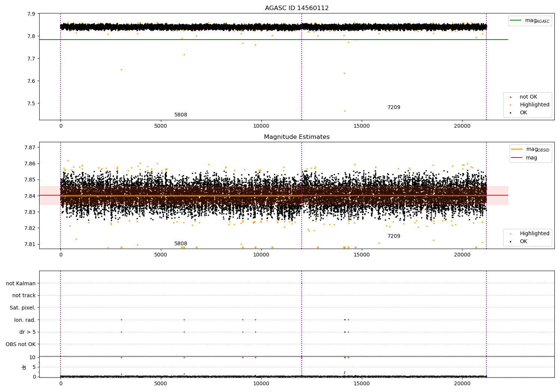
Task: Click the 7.83 y-tick label in middle plot
Action: pyautogui.click(x=30, y=212)
